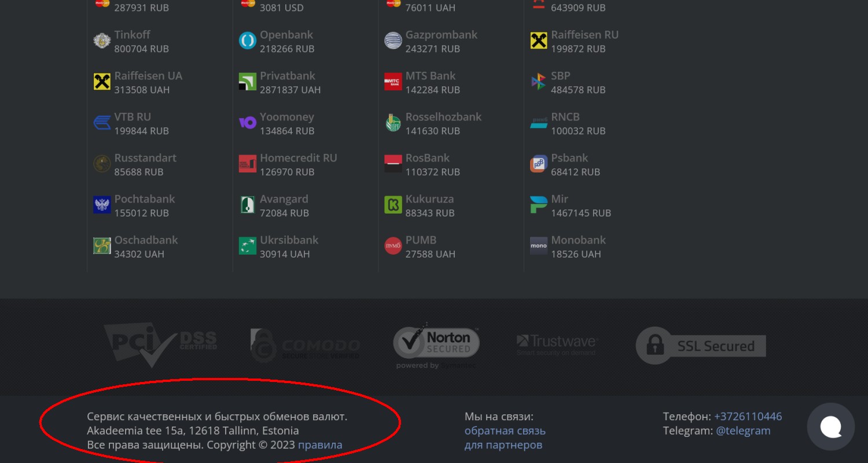Image resolution: width=868 pixels, height=463 pixels.
Task: Select the Privatbank 2871837 UAH reserve
Action: [x=290, y=90]
